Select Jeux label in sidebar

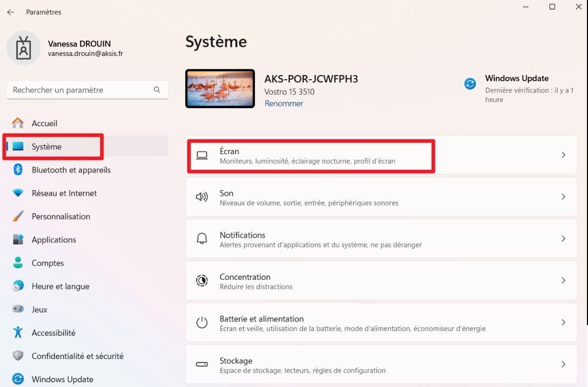[x=40, y=309]
